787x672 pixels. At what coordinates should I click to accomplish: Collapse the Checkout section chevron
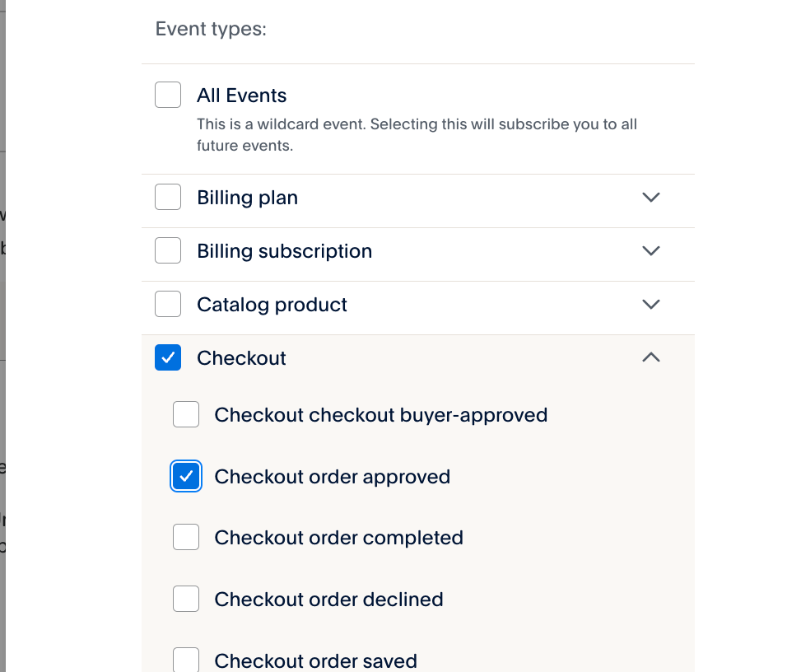pyautogui.click(x=651, y=357)
